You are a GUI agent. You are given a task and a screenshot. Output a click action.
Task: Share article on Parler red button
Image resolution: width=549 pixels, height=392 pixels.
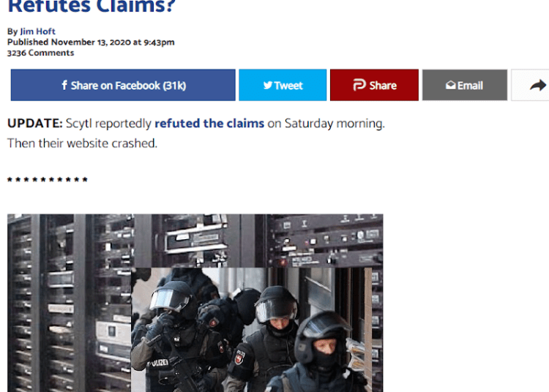374,85
